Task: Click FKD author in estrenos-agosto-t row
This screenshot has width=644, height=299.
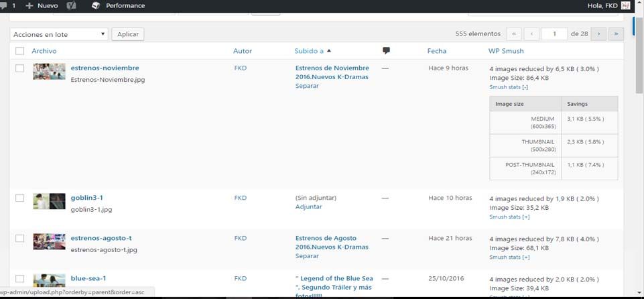Action: tap(241, 238)
